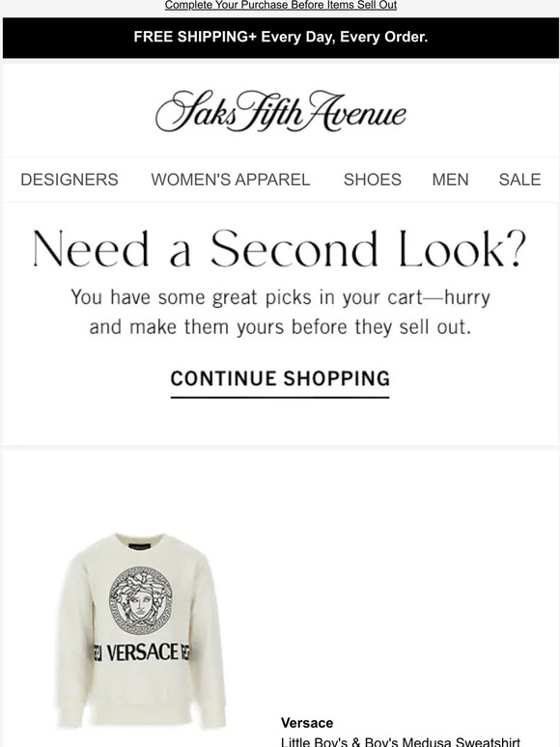The image size is (560, 747).
Task: Click the word Saks in logo
Action: point(196,112)
